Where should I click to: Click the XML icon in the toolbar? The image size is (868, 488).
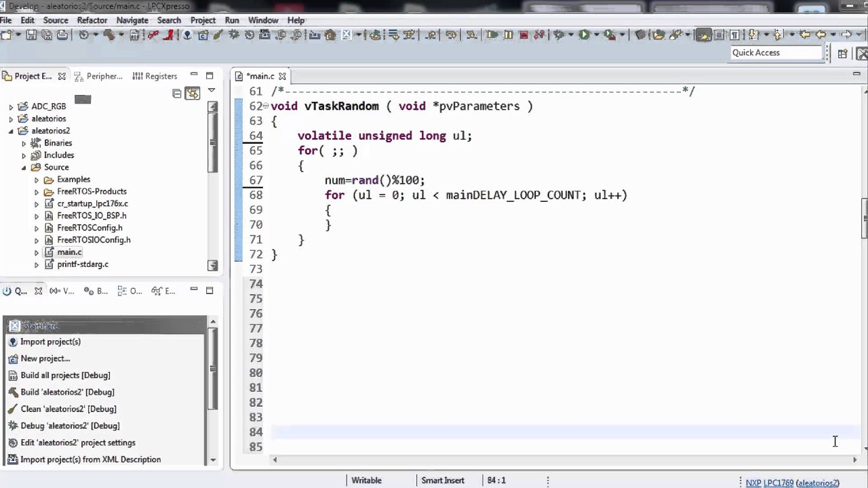click(x=265, y=35)
